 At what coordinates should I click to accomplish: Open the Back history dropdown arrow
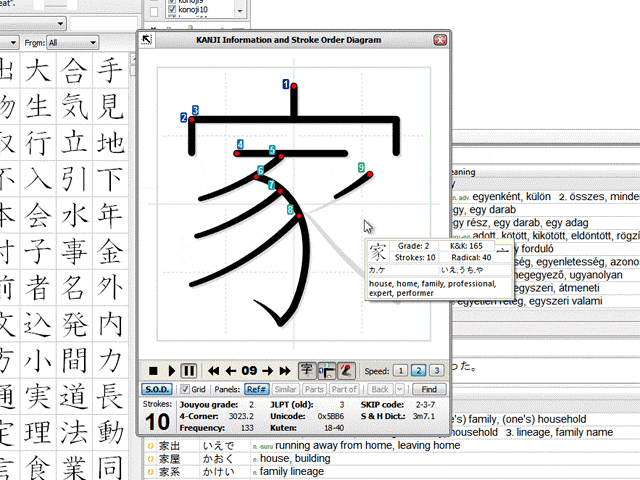click(x=400, y=389)
